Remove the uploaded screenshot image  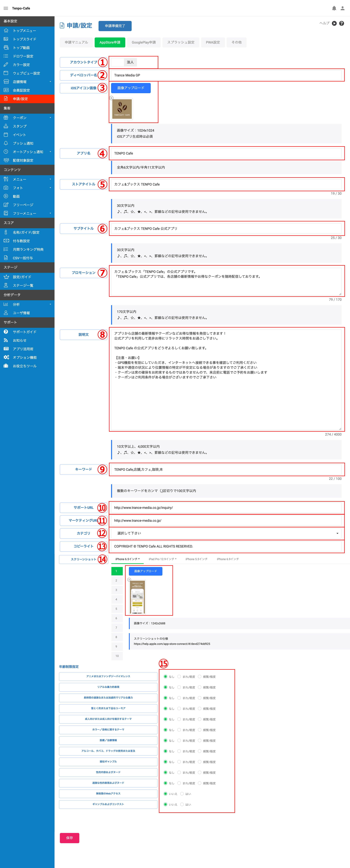[x=129, y=580]
